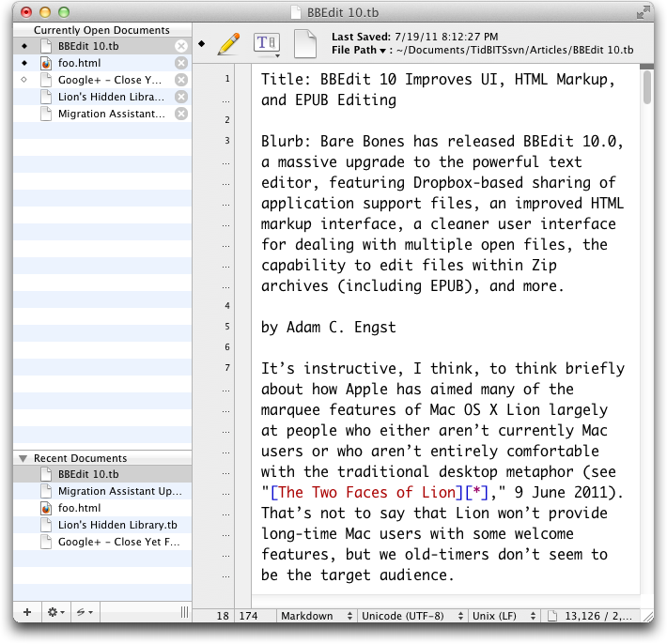Open the gear action menu in sidebar
667x644 pixels.
tap(56, 612)
